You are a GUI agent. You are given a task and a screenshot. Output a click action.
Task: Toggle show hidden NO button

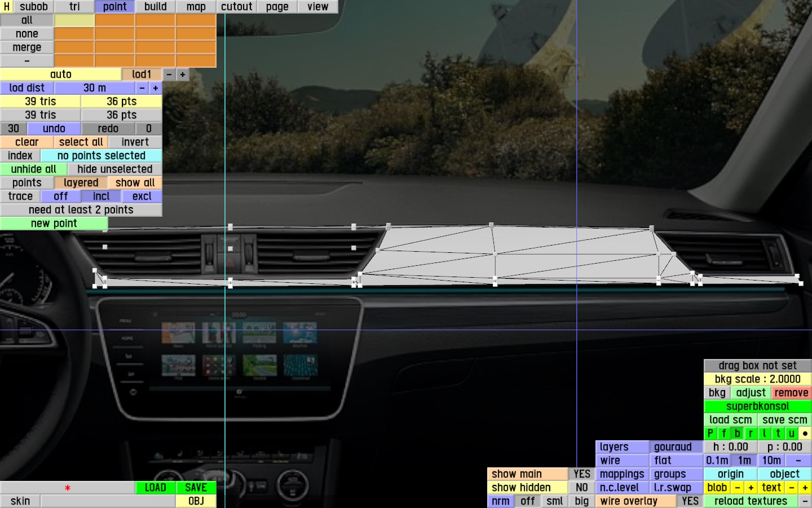pyautogui.click(x=582, y=488)
